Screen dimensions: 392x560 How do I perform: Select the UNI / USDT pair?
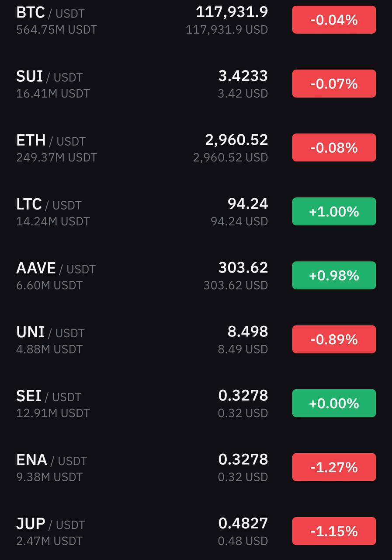(196, 339)
